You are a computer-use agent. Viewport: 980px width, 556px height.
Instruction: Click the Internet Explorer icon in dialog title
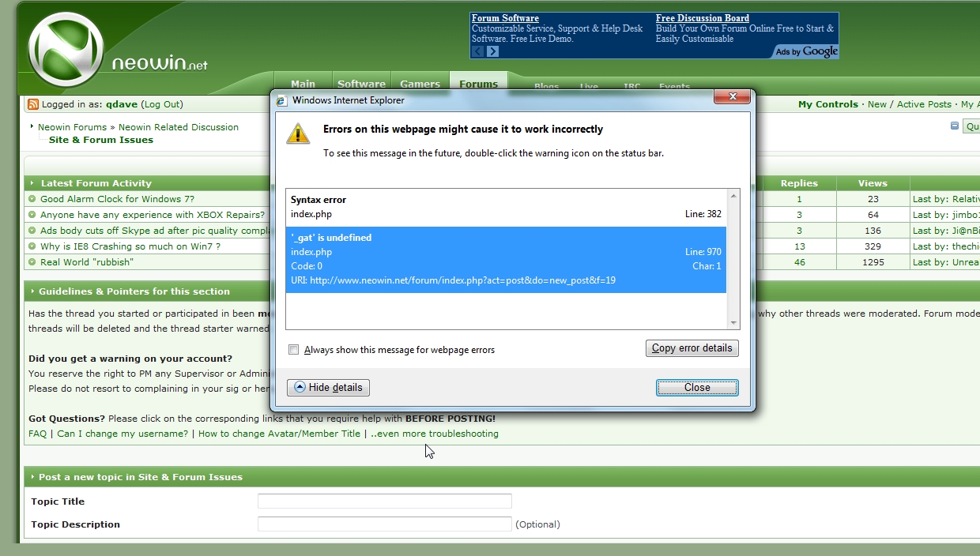pos(281,100)
